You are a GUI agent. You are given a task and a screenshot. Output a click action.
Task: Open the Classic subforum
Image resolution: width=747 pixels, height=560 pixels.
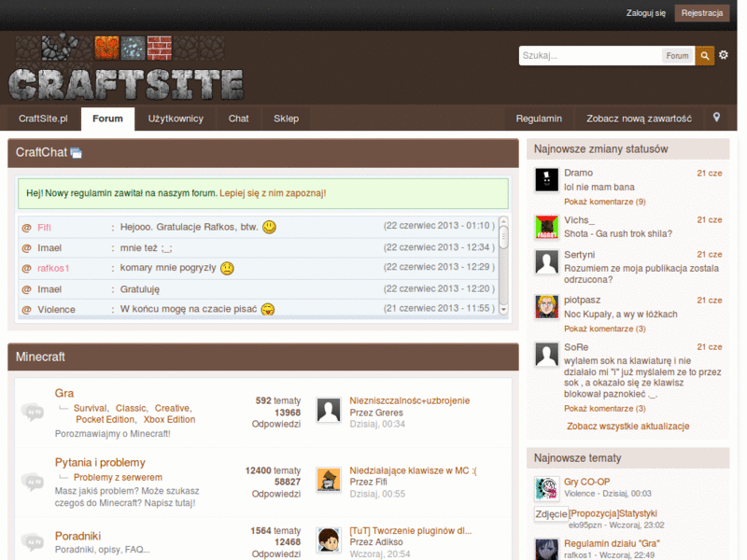click(x=132, y=408)
